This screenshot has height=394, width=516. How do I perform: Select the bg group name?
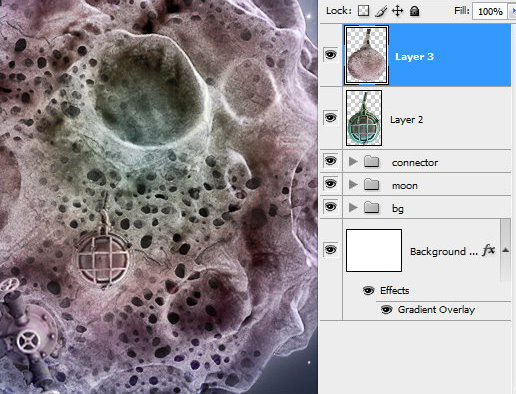point(398,209)
